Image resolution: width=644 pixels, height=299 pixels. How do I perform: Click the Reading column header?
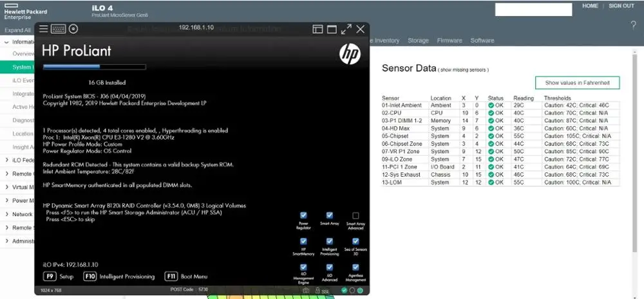click(523, 98)
